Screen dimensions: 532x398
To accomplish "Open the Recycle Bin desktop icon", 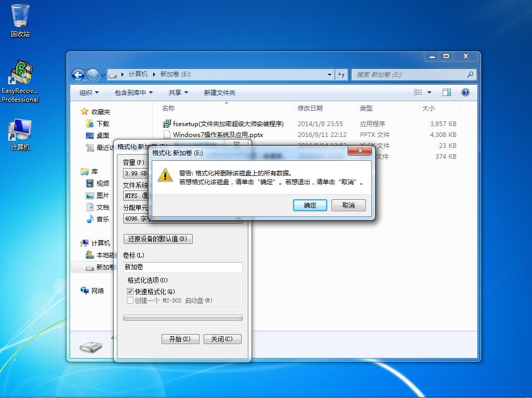I will coord(20,20).
